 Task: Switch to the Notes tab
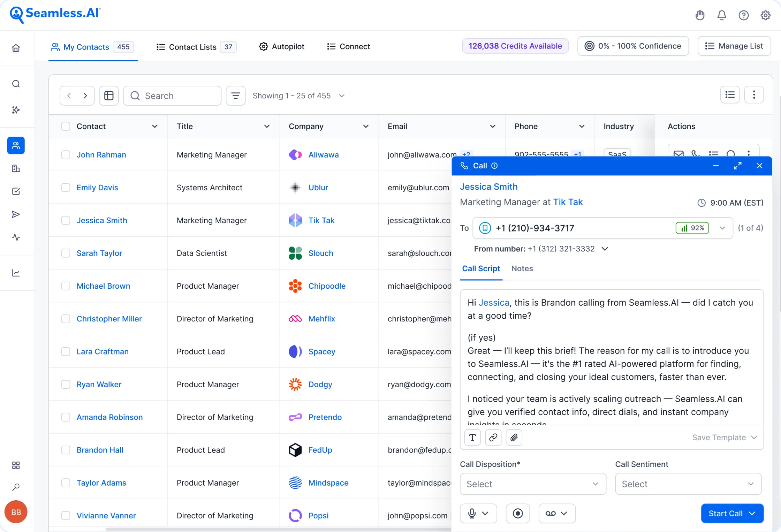(x=522, y=268)
